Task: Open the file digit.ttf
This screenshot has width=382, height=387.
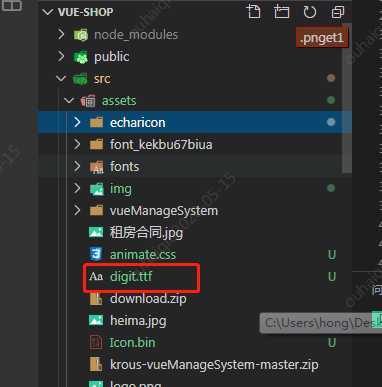Action: pos(131,276)
